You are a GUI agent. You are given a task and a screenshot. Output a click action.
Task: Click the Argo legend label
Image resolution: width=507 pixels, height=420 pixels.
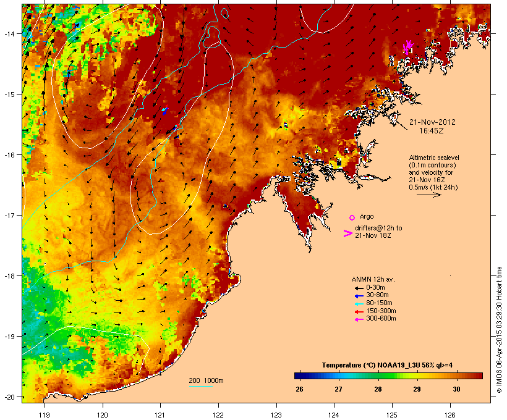point(367,216)
